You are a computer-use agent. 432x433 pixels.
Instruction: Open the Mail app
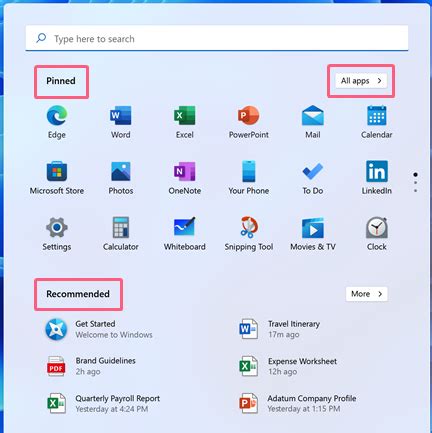tap(313, 122)
